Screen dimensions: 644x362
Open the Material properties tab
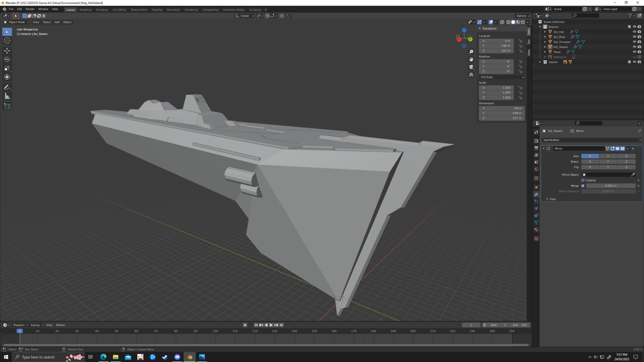click(536, 230)
